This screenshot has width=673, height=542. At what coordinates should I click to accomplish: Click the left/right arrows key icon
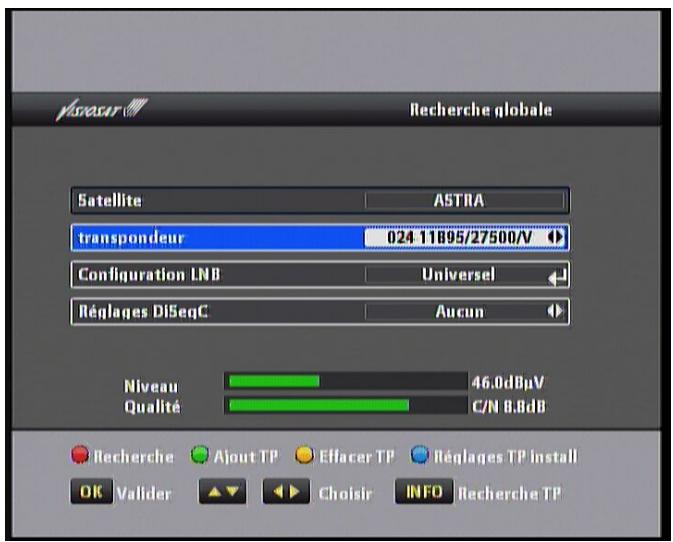point(286,491)
